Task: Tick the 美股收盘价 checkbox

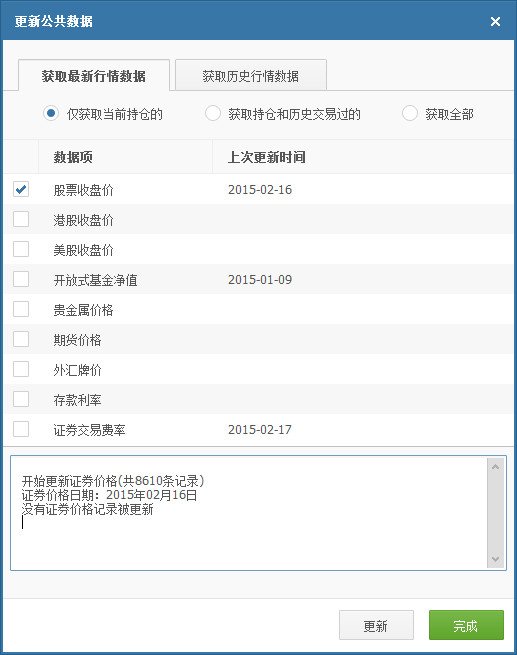Action: point(21,249)
